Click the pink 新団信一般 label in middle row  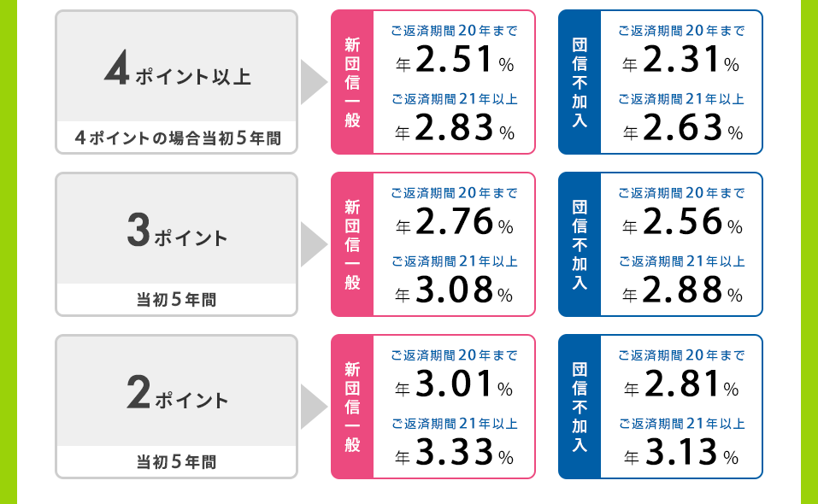pos(352,244)
